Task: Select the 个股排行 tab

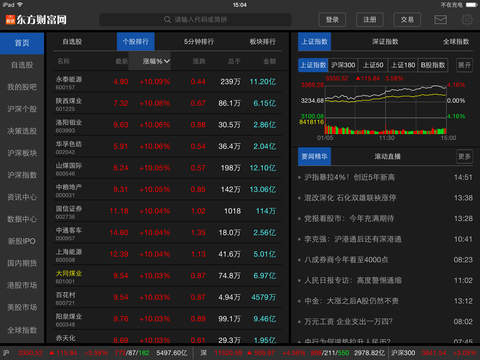Action: (136, 42)
